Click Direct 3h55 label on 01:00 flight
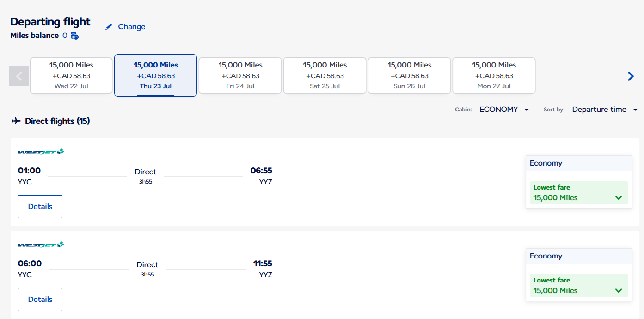644x319 pixels. [146, 176]
